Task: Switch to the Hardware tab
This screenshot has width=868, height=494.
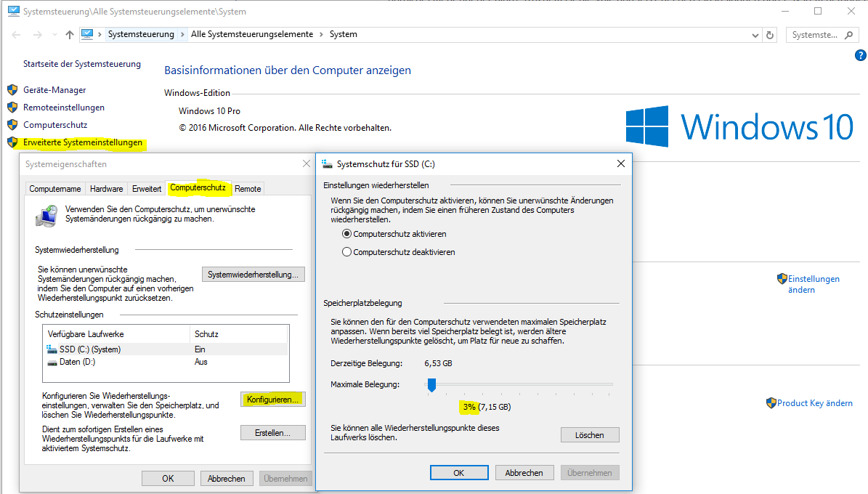Action: click(106, 189)
